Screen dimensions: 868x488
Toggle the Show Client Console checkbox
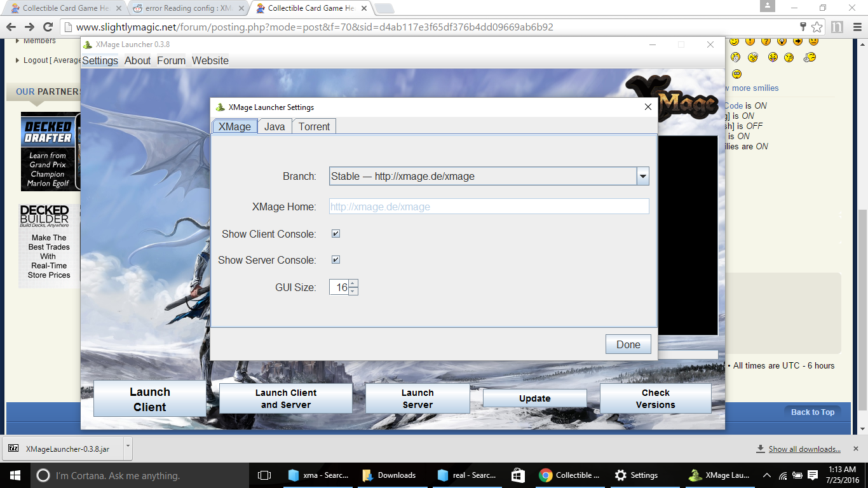pos(336,234)
